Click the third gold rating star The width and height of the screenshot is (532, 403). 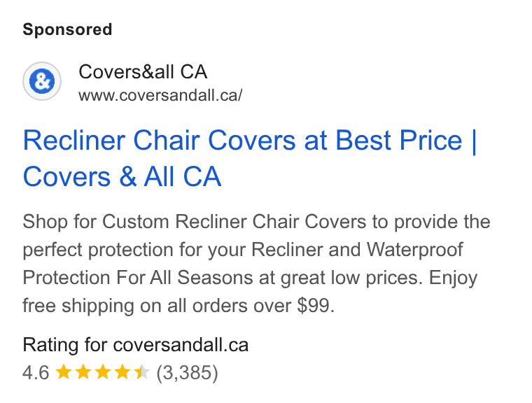point(103,372)
